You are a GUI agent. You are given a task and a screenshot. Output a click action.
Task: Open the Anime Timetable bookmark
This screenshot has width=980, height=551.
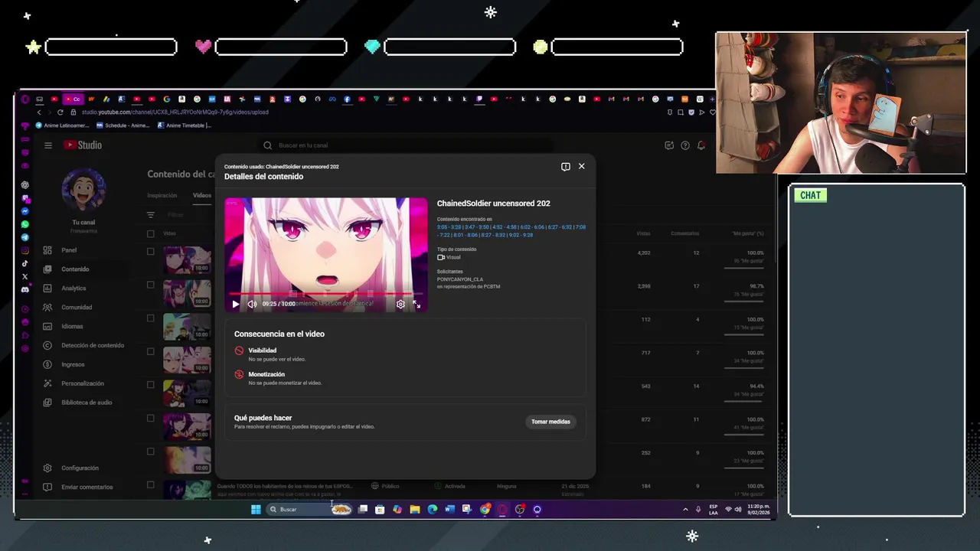pos(184,126)
